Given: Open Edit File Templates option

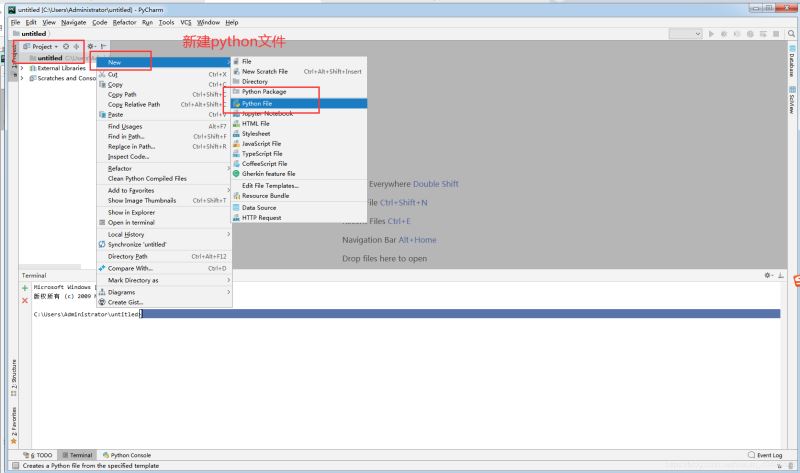Looking at the screenshot, I should (x=299, y=186).
